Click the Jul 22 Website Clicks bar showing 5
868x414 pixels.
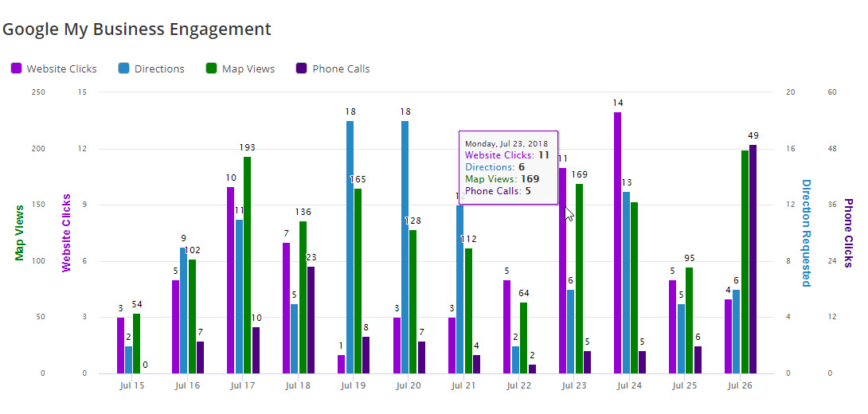(x=506, y=326)
